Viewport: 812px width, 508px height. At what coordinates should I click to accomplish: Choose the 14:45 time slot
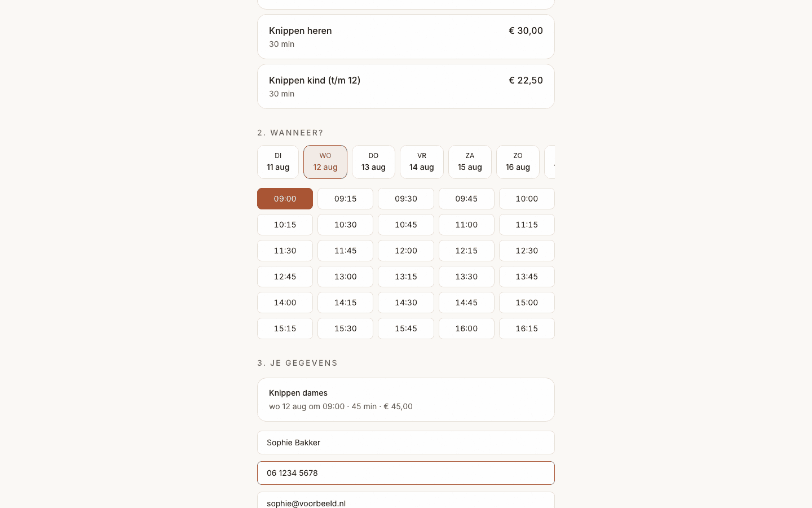(466, 303)
